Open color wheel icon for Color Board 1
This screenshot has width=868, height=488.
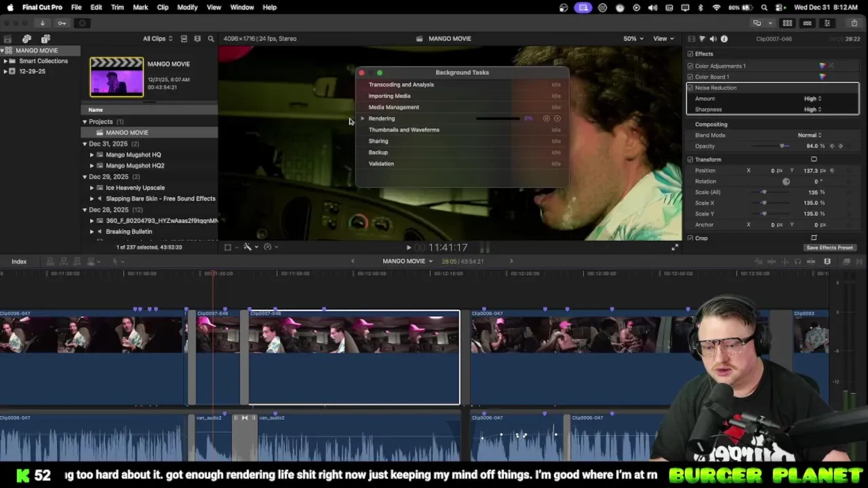point(823,77)
